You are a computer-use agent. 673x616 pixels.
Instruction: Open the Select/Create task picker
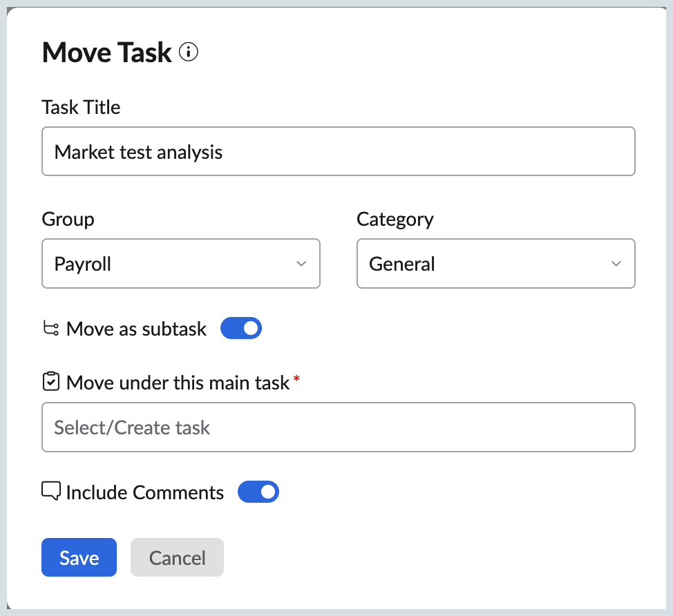click(339, 427)
